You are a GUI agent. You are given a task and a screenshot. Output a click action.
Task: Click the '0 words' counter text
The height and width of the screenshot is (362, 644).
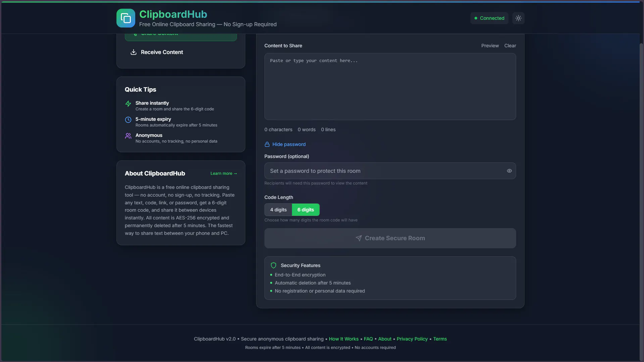pyautogui.click(x=306, y=130)
